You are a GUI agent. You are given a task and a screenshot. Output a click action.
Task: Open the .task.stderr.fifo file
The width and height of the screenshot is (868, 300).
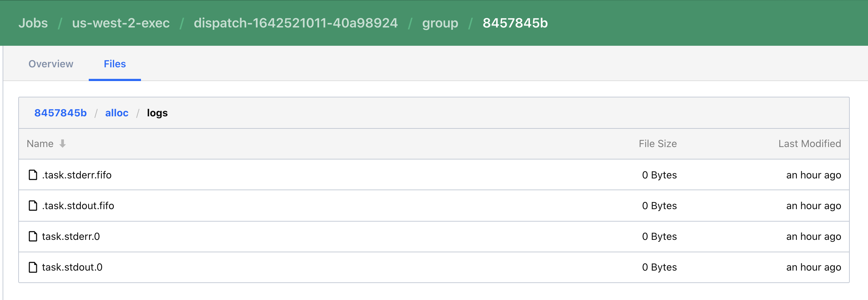point(76,175)
